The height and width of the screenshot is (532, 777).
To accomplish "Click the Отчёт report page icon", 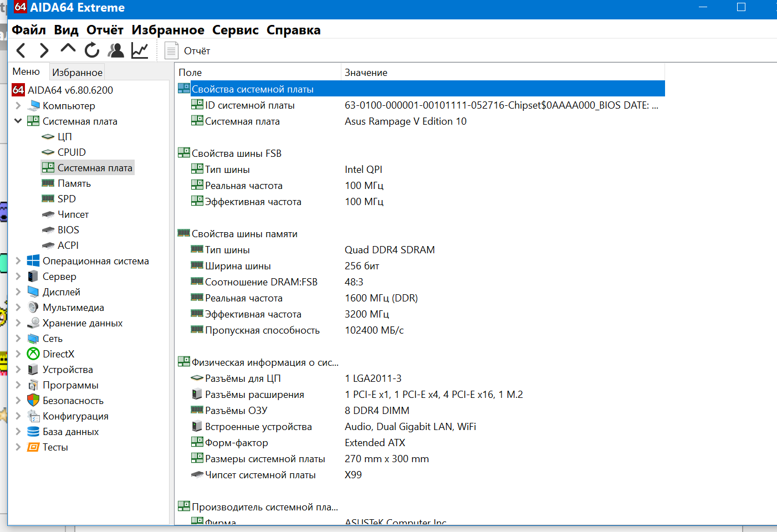I will pyautogui.click(x=172, y=51).
